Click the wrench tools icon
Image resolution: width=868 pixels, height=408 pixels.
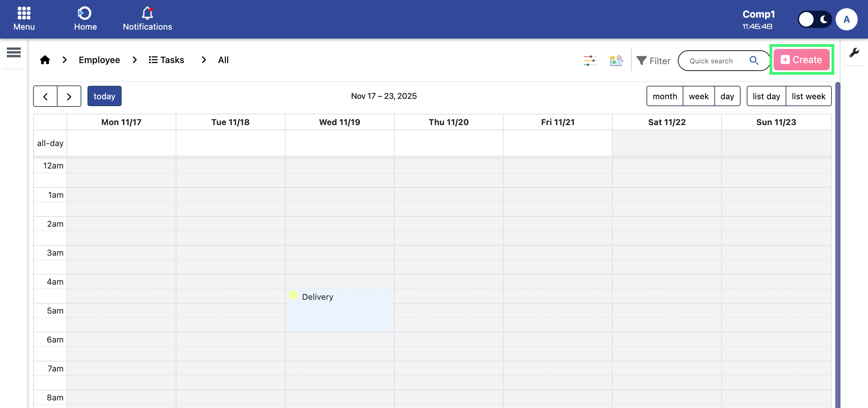click(x=854, y=52)
